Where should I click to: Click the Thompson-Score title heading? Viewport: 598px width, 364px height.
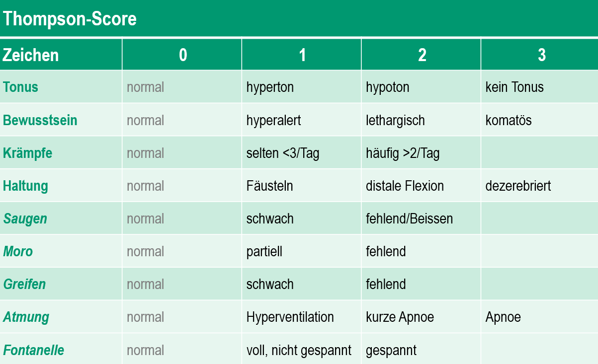click(70, 19)
